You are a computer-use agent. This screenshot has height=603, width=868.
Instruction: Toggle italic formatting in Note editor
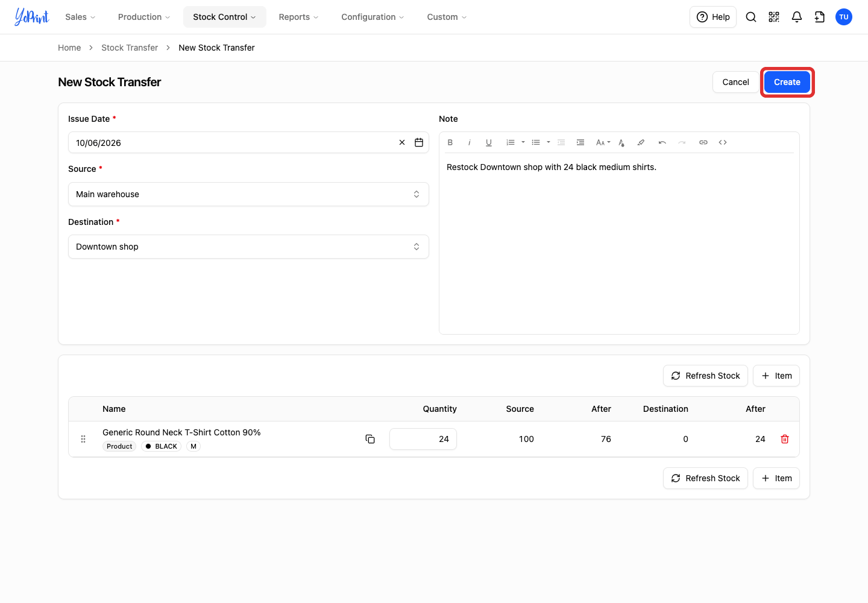click(470, 142)
